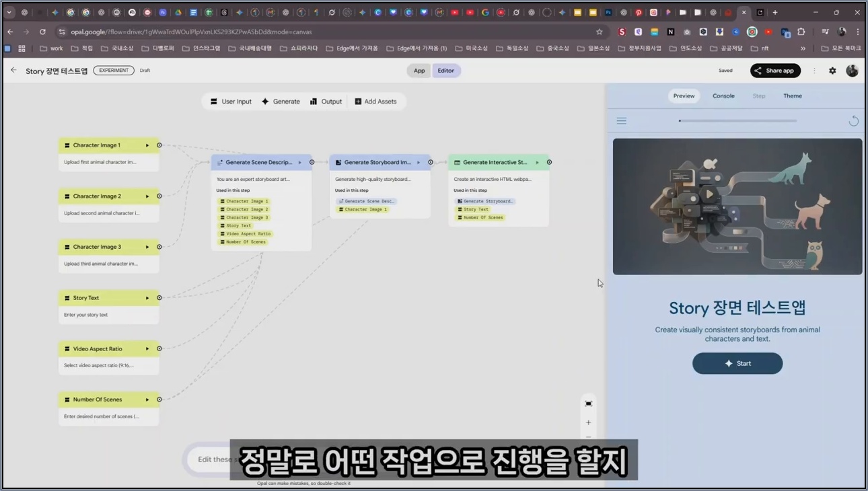Viewport: 868px width, 491px height.
Task: Click the Video Aspect Ratio chip in the scene step
Action: (245, 234)
